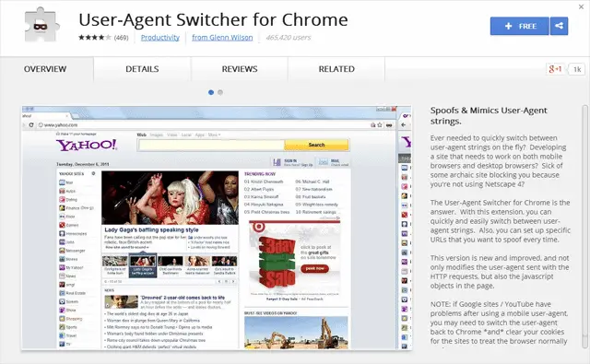Select the first screenshot carousel dot
Image resolution: width=590 pixels, height=364 pixels.
(211, 92)
